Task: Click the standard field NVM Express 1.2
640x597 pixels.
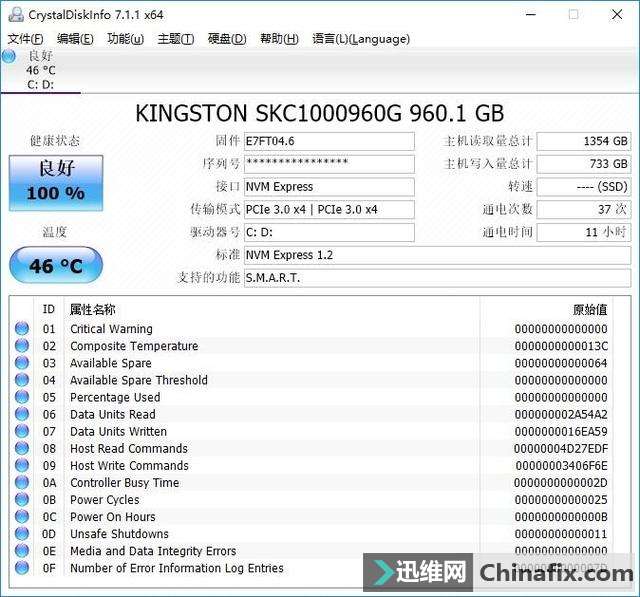Action: coord(437,255)
